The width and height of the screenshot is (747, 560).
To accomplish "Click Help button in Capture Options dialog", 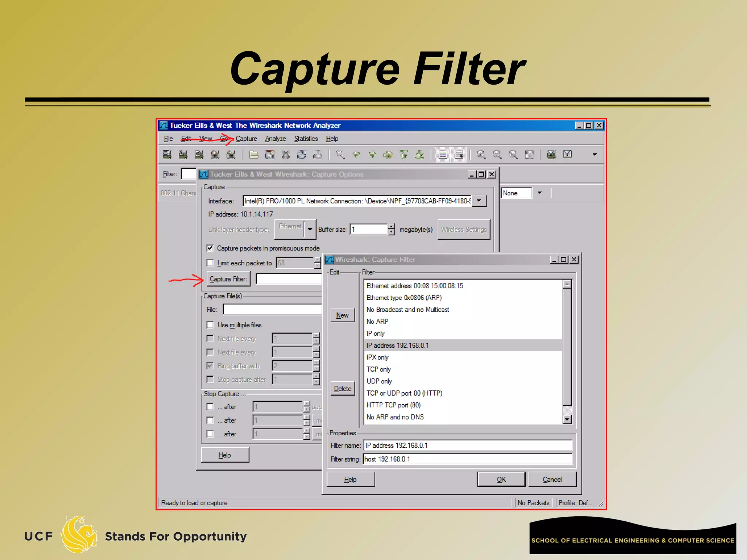I will click(225, 455).
